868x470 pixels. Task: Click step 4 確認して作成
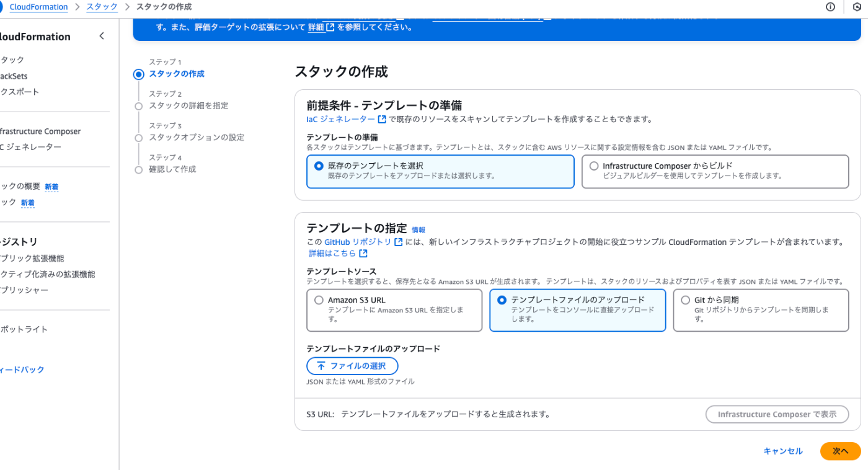(172, 169)
